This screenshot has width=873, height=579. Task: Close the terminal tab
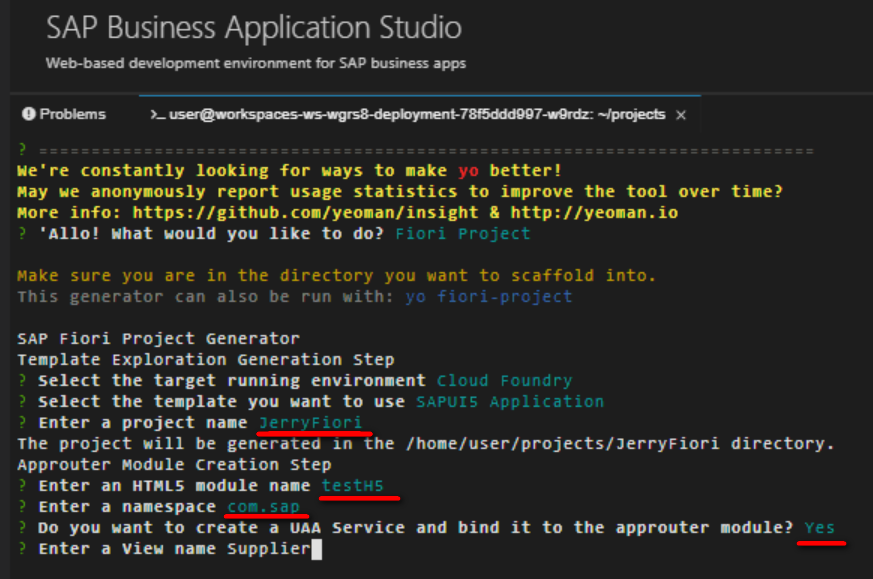[x=680, y=115]
